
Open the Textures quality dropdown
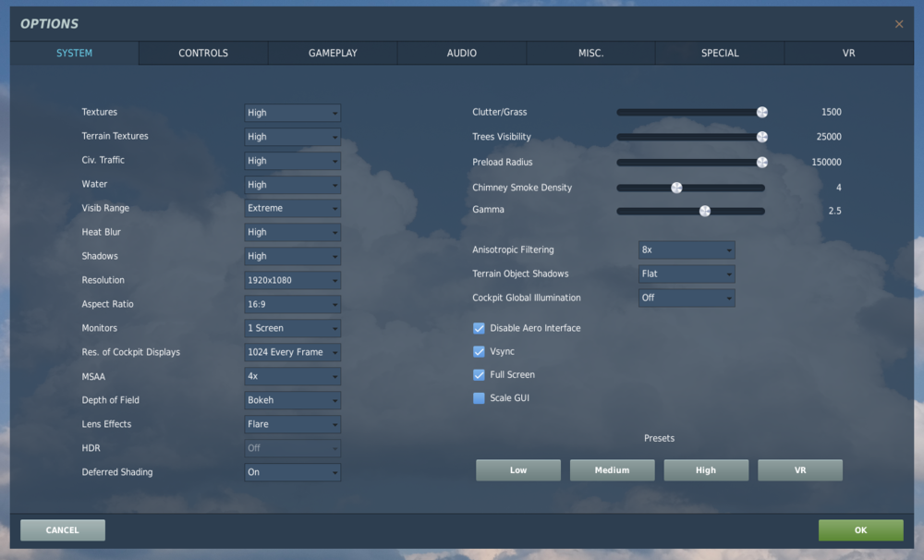292,113
